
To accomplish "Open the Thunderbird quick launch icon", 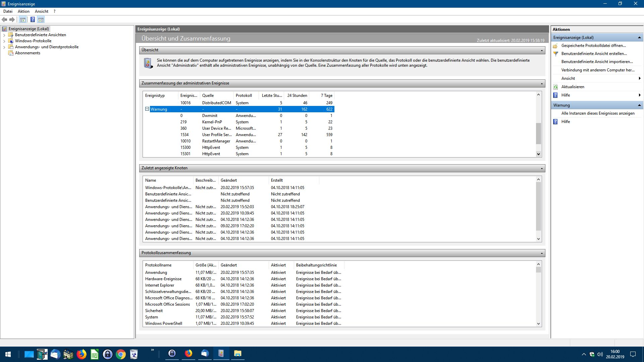I will pos(55,354).
